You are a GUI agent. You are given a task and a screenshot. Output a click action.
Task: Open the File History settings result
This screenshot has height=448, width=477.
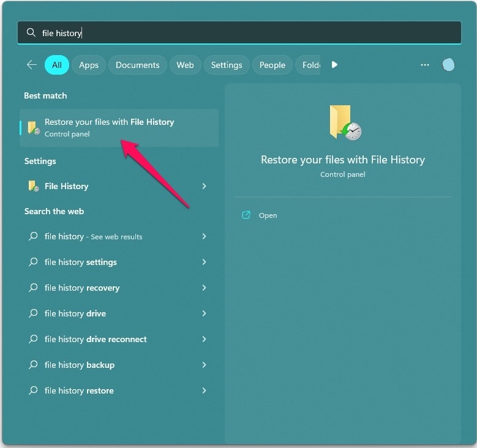(119, 186)
